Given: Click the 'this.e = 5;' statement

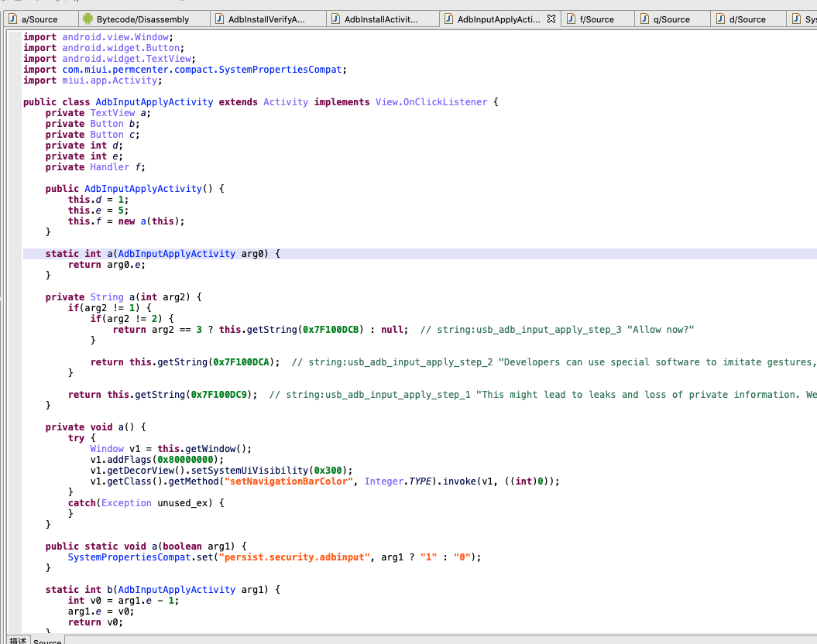Looking at the screenshot, I should [x=98, y=211].
